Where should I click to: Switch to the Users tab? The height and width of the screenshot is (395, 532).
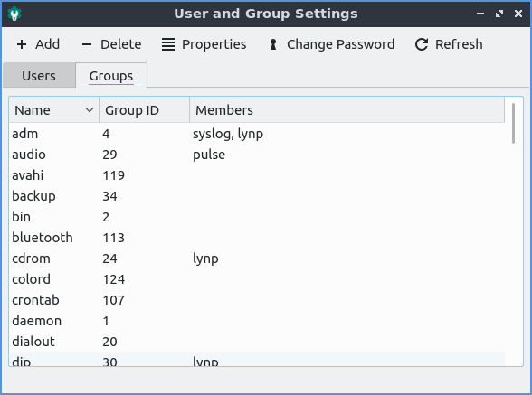(x=39, y=75)
